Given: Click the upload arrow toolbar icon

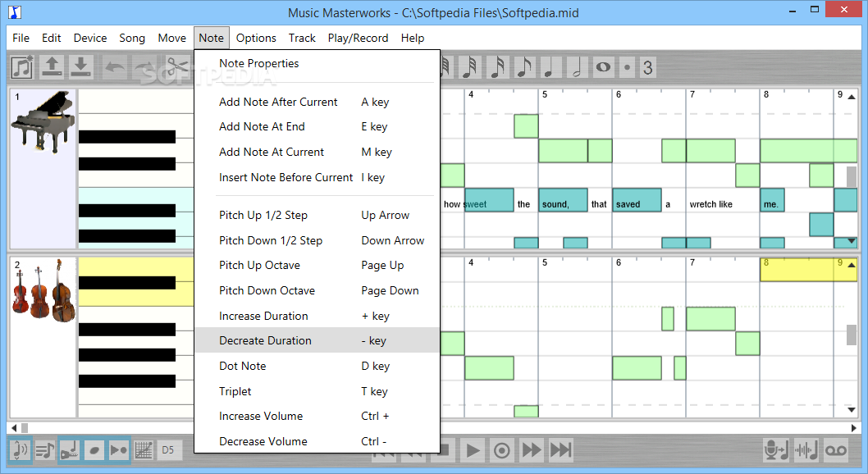Looking at the screenshot, I should pyautogui.click(x=52, y=67).
